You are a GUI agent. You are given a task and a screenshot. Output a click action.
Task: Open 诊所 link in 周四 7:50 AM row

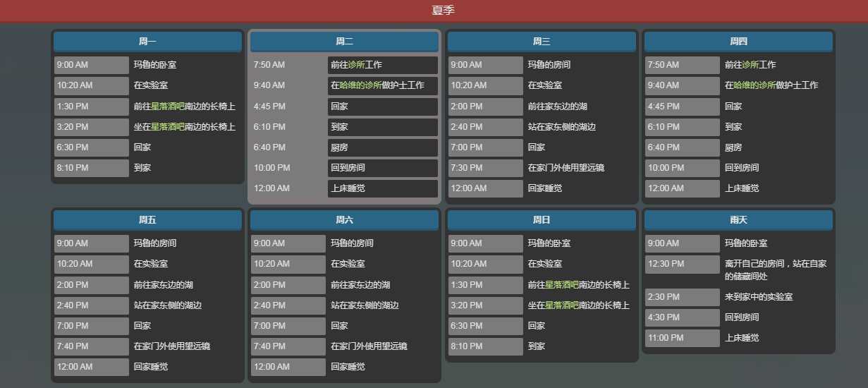750,65
